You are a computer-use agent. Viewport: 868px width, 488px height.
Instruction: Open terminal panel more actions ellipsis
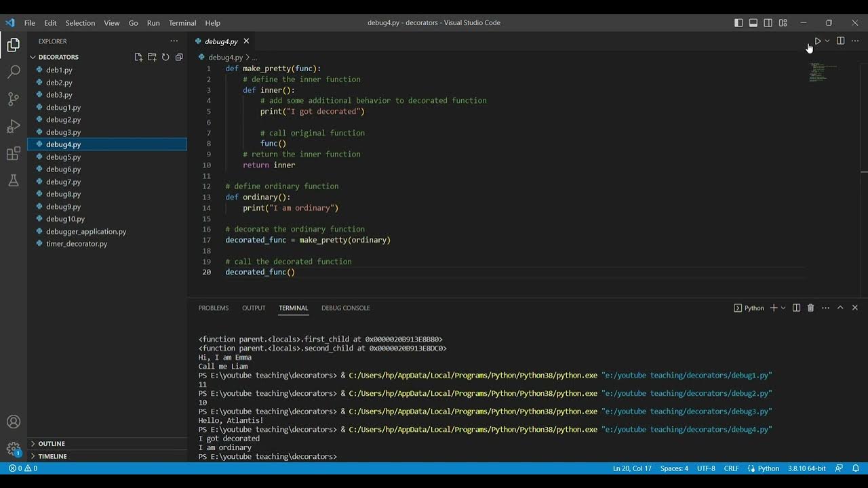coord(825,308)
